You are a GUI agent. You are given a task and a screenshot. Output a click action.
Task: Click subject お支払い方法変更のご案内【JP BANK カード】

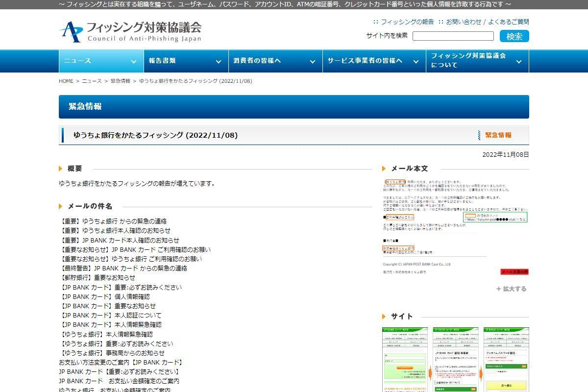[121, 363]
